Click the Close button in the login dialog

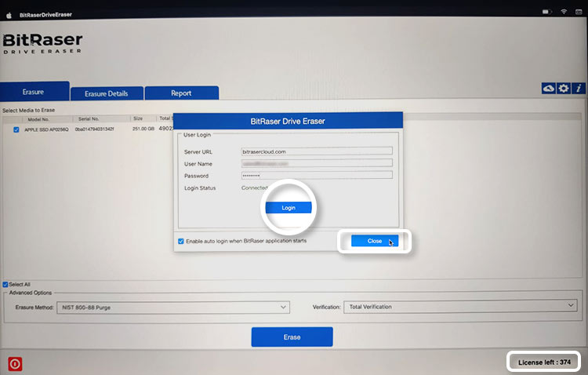tap(374, 241)
